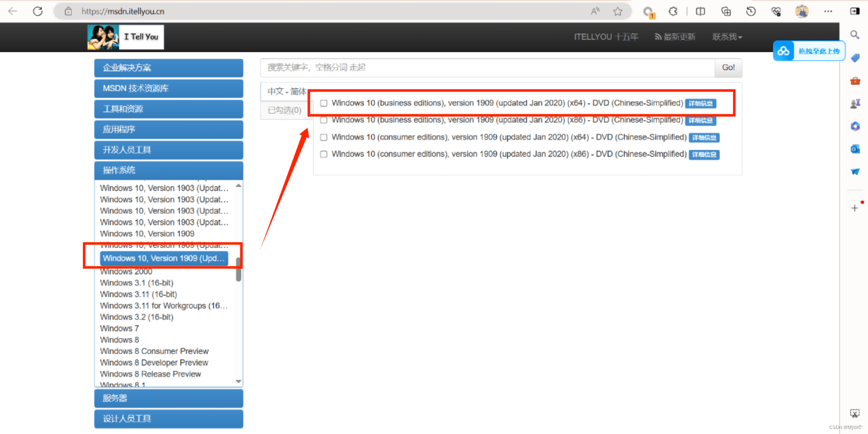The image size is (868, 434).
Task: Add a sidebar app with plus icon
Action: pos(854,208)
